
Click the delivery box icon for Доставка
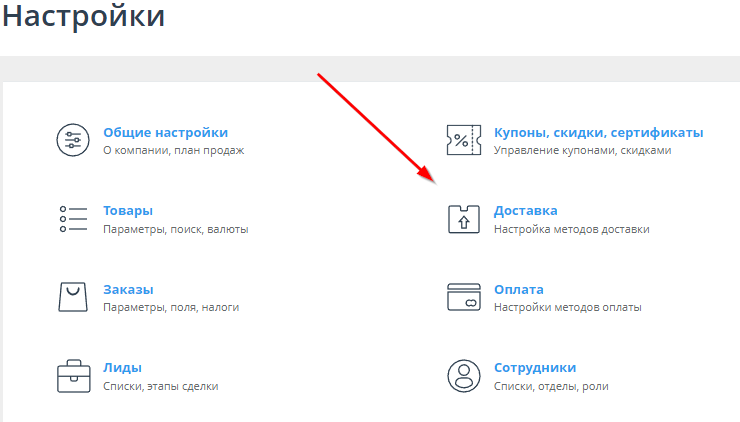coord(464,219)
